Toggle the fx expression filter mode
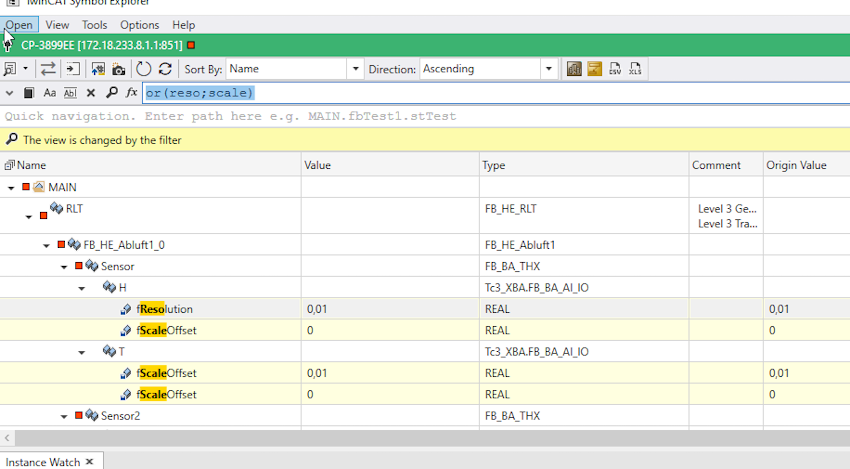850x469 pixels. 131,93
